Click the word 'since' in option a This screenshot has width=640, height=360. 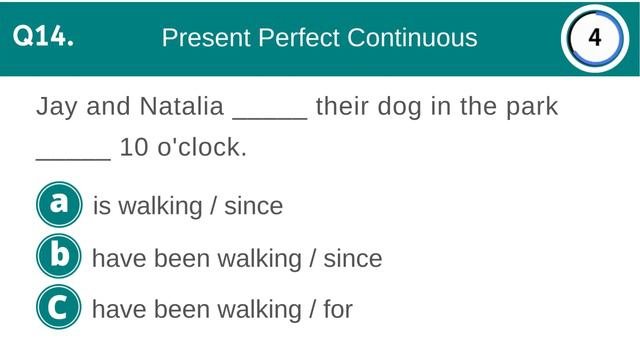pyautogui.click(x=253, y=205)
